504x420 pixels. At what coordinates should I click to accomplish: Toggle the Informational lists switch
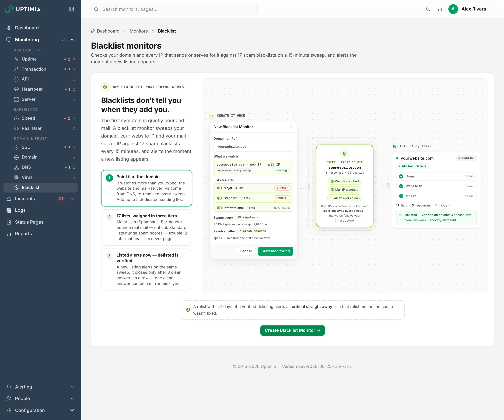[x=219, y=208]
